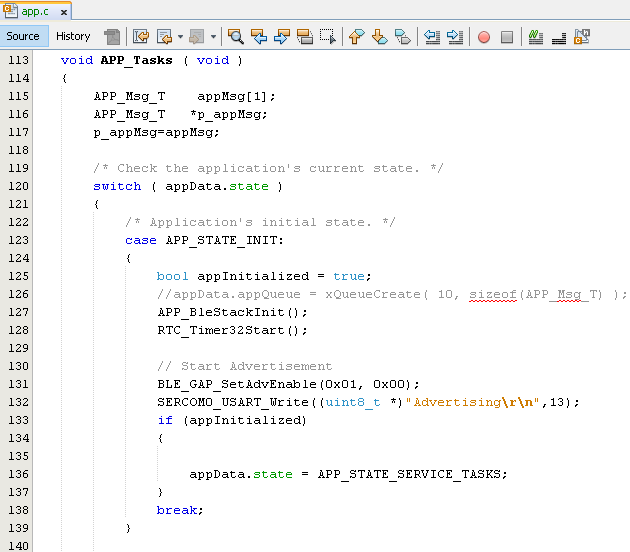Open the Forward navigation history dropdown arrow
Image resolution: width=630 pixels, height=552 pixels.
click(x=214, y=37)
